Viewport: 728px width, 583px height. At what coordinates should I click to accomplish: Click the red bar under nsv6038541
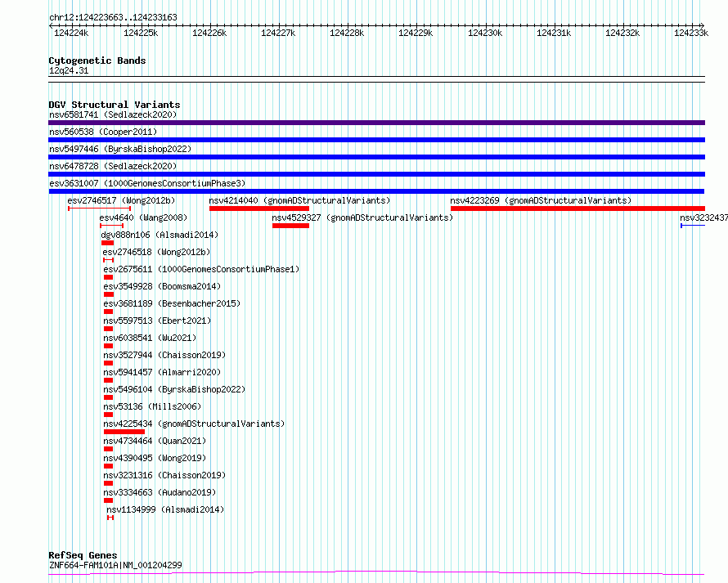click(108, 346)
